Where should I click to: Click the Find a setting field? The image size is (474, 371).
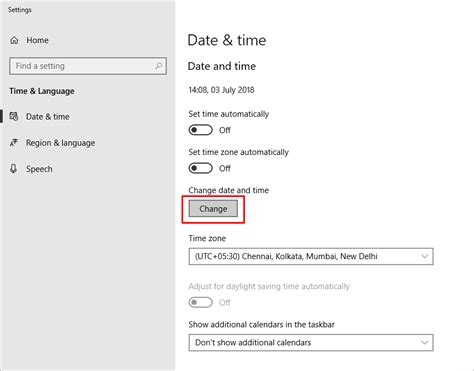(88, 66)
